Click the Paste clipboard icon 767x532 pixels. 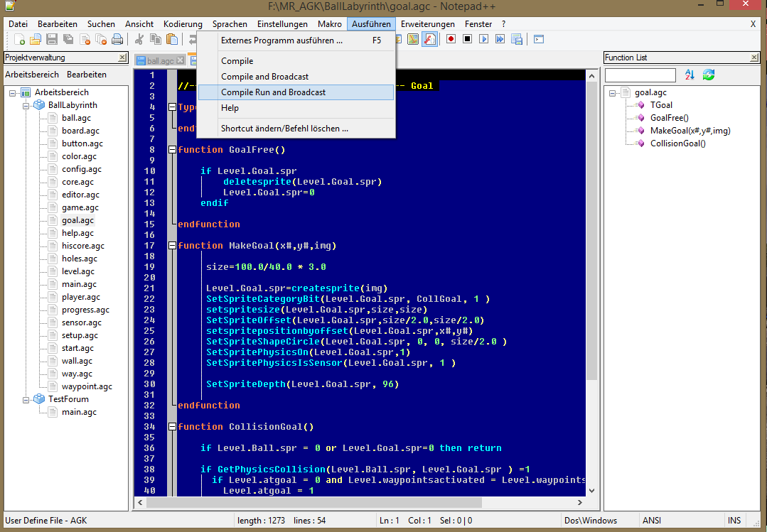[172, 39]
